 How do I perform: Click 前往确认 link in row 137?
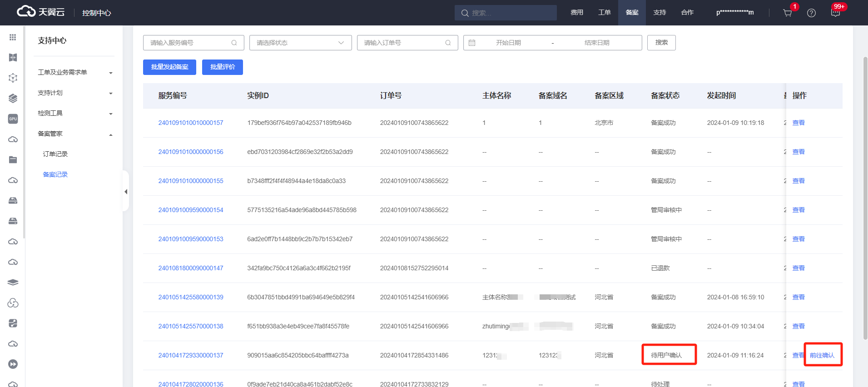pos(822,355)
